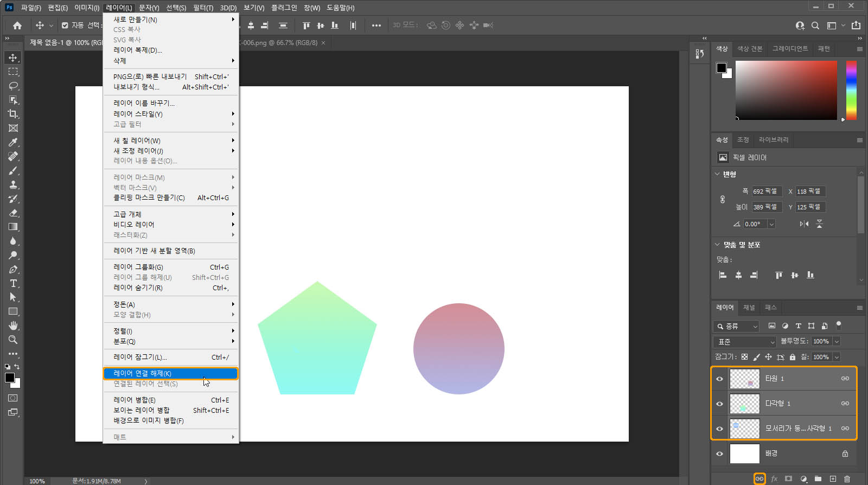Open the 불투명도 opacity dropdown arrow
The width and height of the screenshot is (868, 485).
click(x=837, y=341)
